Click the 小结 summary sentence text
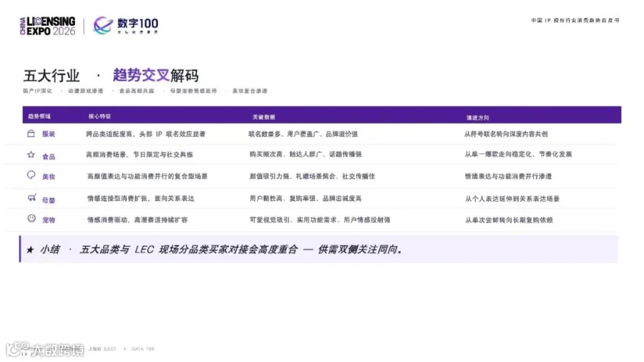 tap(241, 250)
